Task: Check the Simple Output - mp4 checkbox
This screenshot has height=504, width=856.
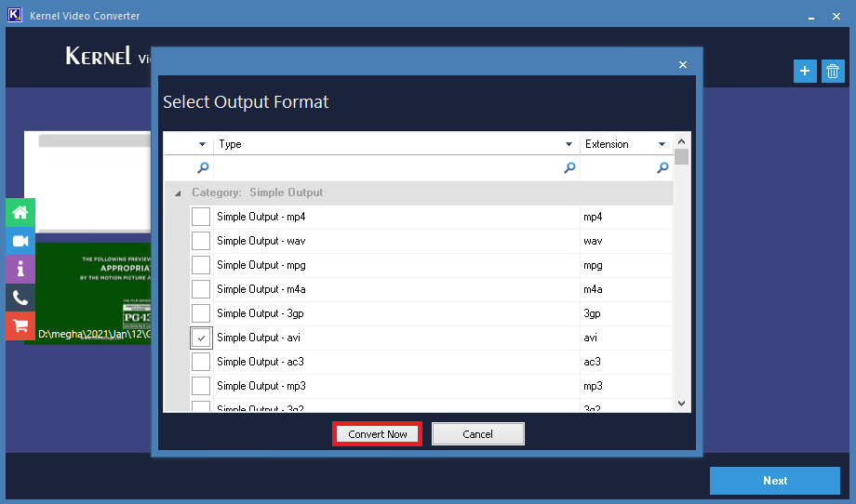Action: [x=201, y=217]
